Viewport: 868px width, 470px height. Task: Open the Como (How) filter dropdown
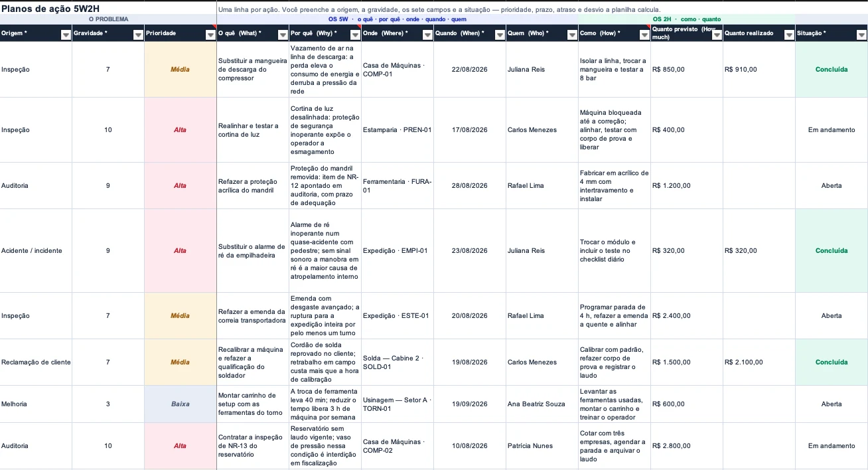[x=644, y=36]
